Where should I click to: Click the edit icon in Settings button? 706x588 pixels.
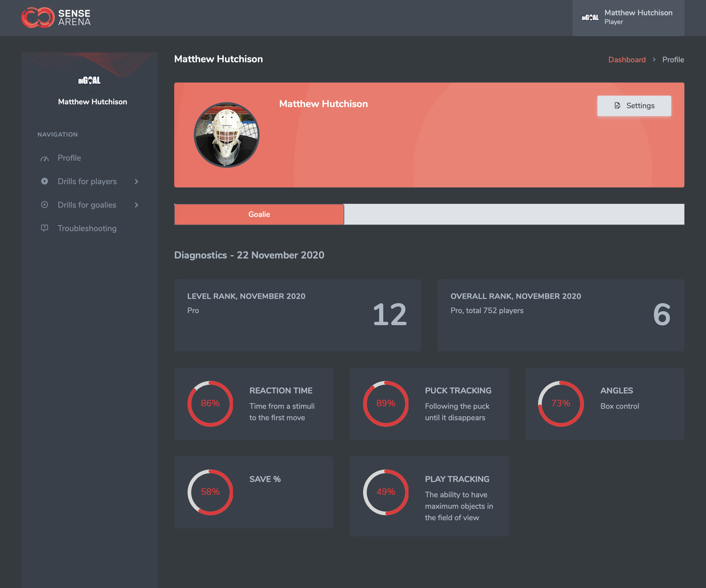(x=617, y=106)
